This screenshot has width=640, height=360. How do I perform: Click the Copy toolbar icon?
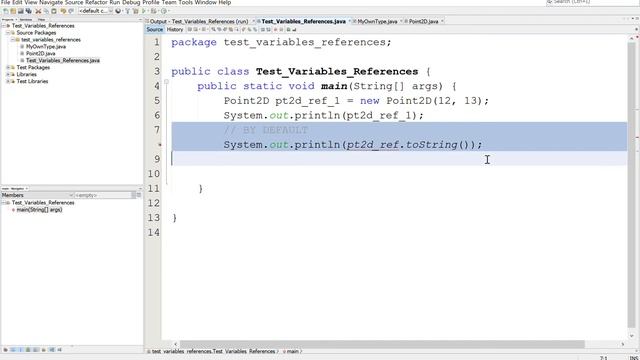46,11
